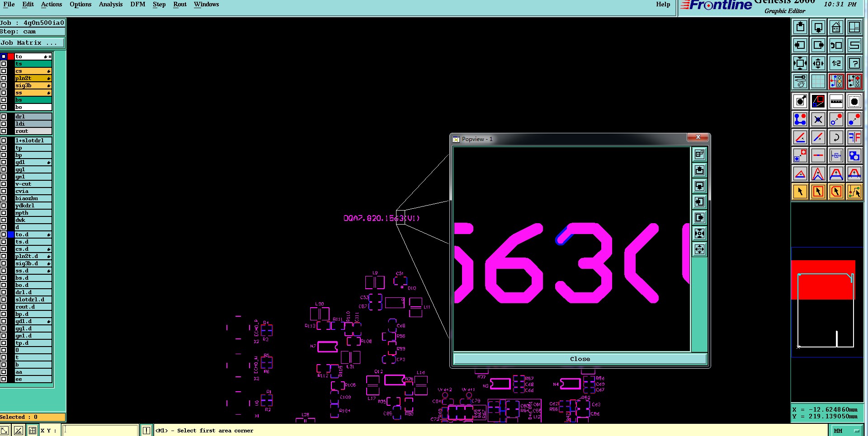
Task: Click the 1:2 scale icon
Action: (x=836, y=63)
